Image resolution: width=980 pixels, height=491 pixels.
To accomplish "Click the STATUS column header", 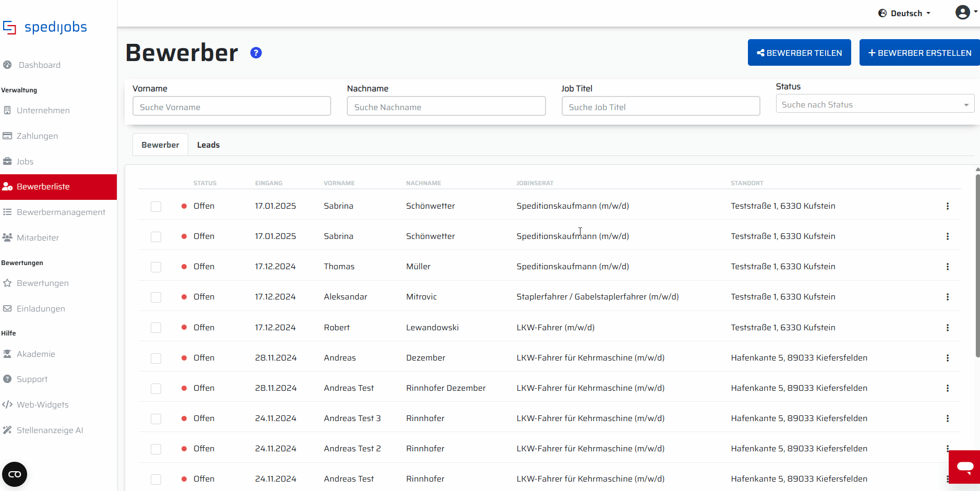I will 205,183.
